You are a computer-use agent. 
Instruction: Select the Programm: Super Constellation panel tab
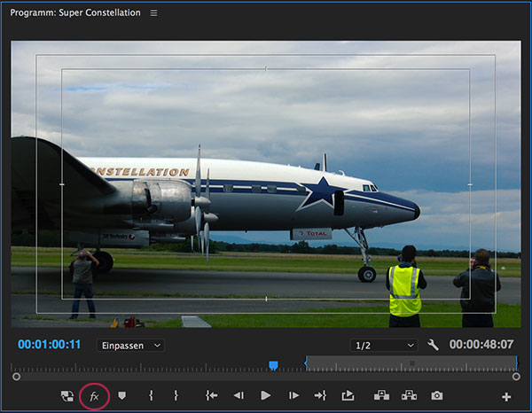pos(75,13)
